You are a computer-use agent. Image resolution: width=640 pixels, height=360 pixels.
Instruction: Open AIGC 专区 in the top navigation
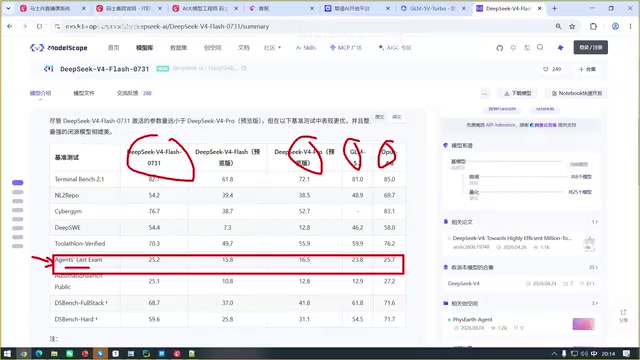tap(395, 48)
